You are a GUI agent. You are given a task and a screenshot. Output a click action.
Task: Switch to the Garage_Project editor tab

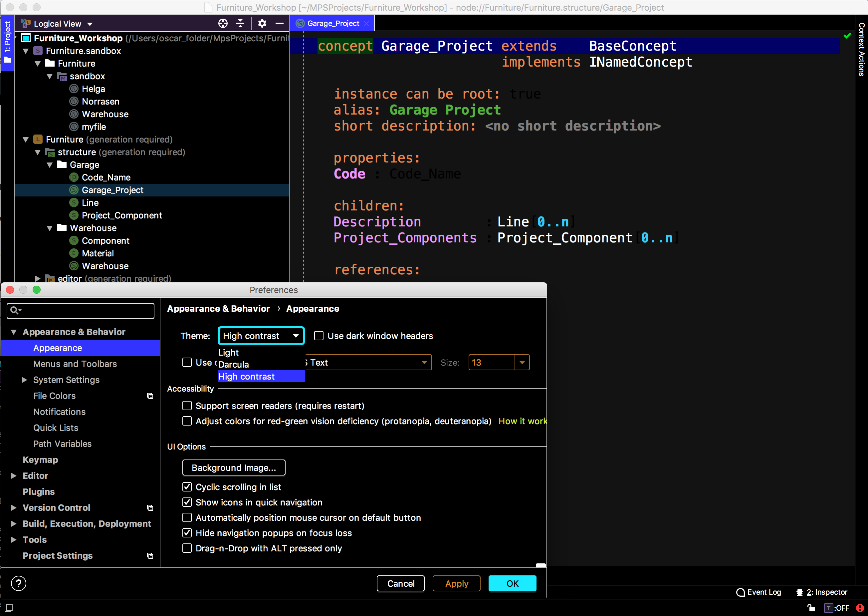(x=332, y=24)
